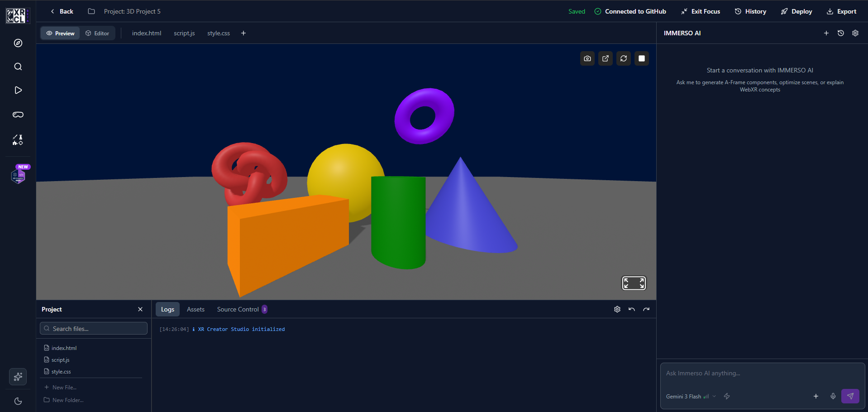868x412 pixels.
Task: Click the screenshot camera icon in preview
Action: click(587, 58)
